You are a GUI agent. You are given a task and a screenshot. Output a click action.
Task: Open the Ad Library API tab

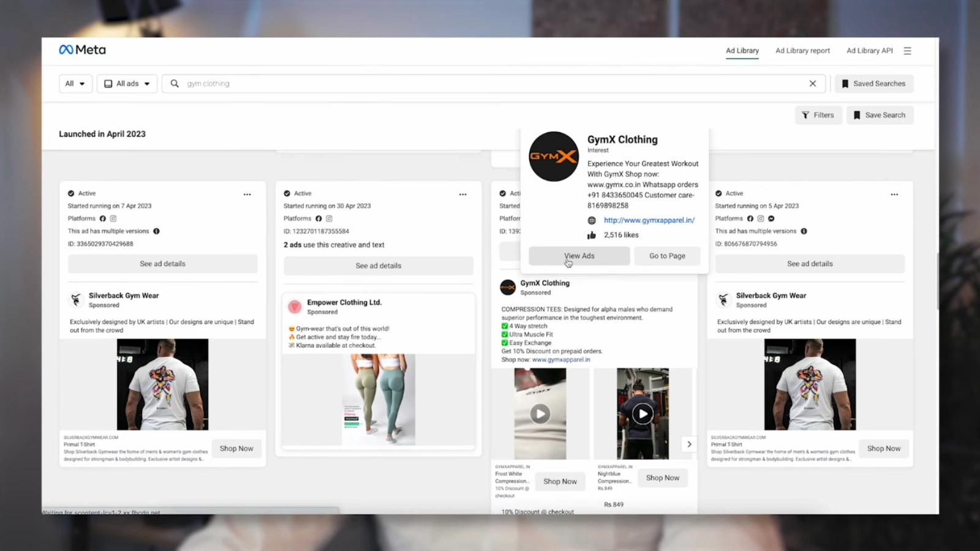point(869,51)
